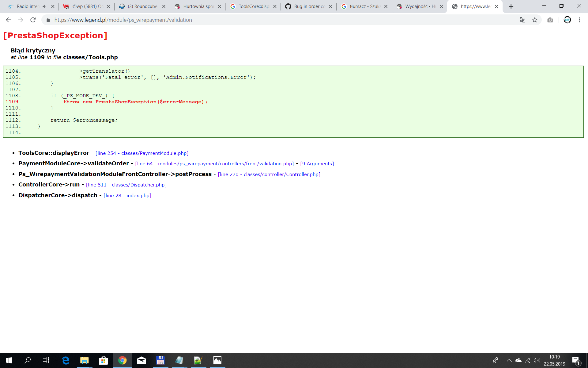Click the MF profile avatar in Chrome
This screenshot has height=368, width=588.
coord(567,20)
